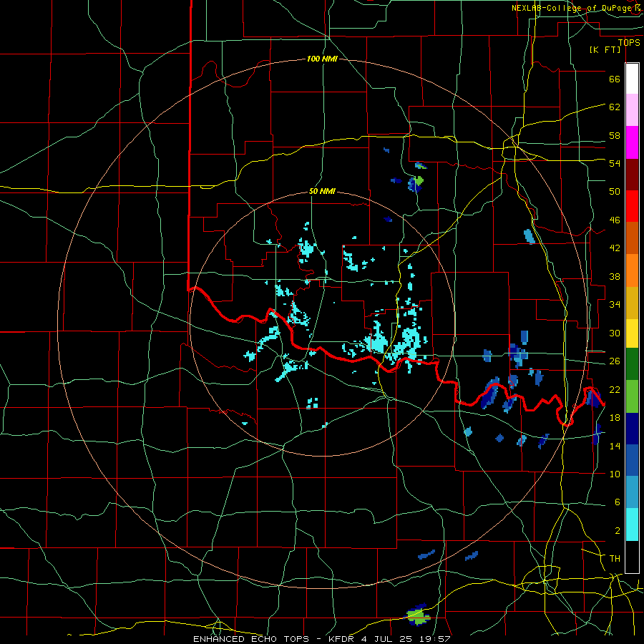Click the legend value '14'
Viewport: 644px width, 644px height.
click(615, 446)
